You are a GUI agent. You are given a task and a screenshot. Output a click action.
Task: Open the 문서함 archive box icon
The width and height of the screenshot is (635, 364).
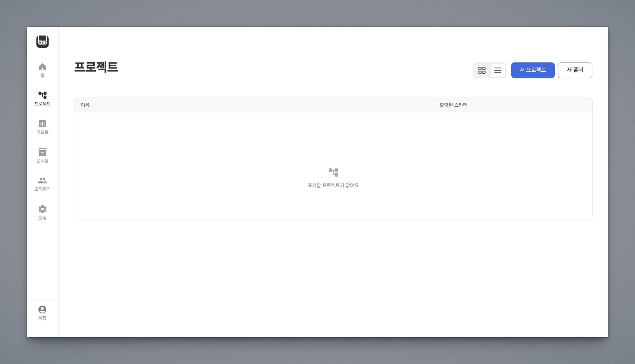[x=42, y=152]
